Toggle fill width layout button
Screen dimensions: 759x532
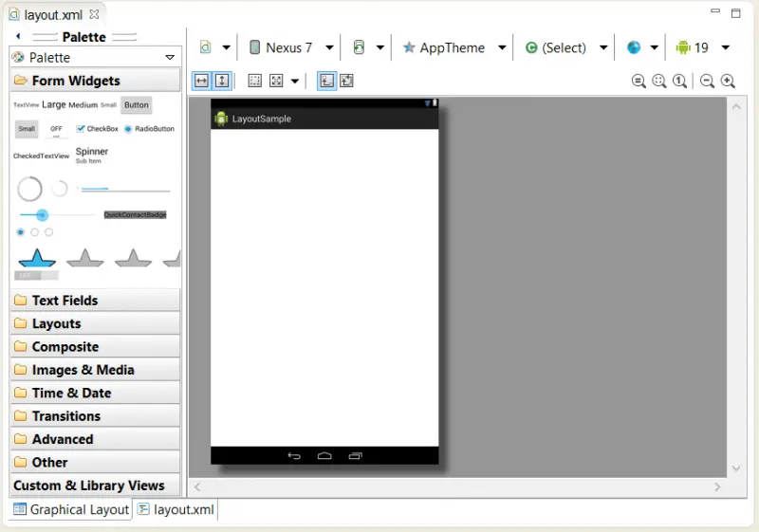point(201,82)
